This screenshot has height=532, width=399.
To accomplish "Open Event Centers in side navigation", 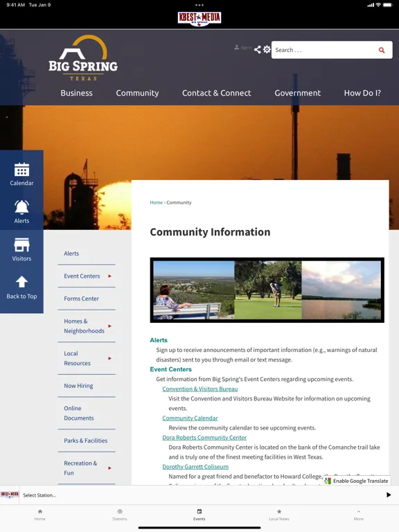I will click(82, 276).
